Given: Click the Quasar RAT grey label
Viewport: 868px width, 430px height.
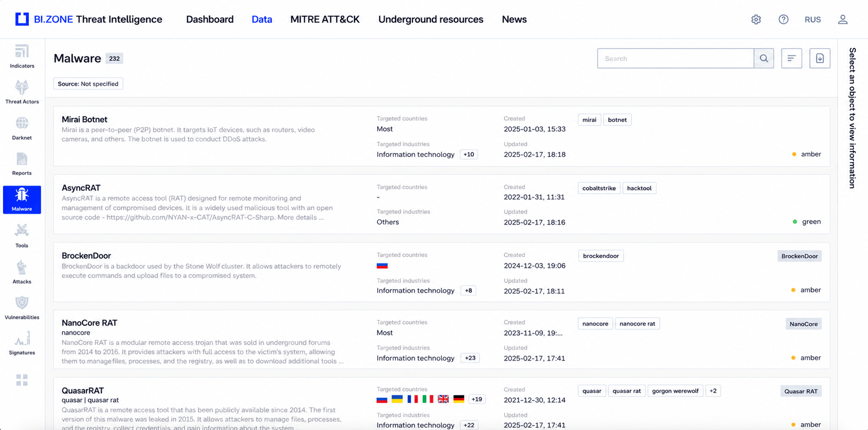Looking at the screenshot, I should click(x=801, y=392).
